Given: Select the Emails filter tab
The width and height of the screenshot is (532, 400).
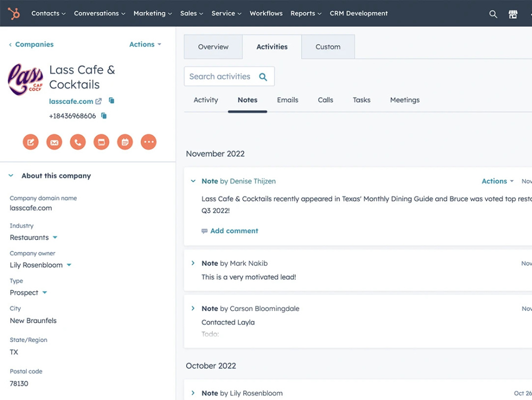Looking at the screenshot, I should point(288,100).
